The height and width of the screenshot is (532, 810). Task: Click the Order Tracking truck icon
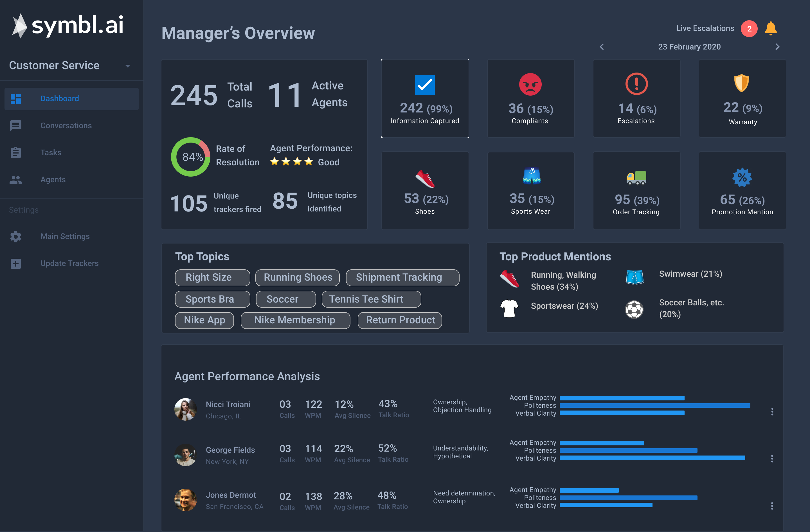click(636, 177)
